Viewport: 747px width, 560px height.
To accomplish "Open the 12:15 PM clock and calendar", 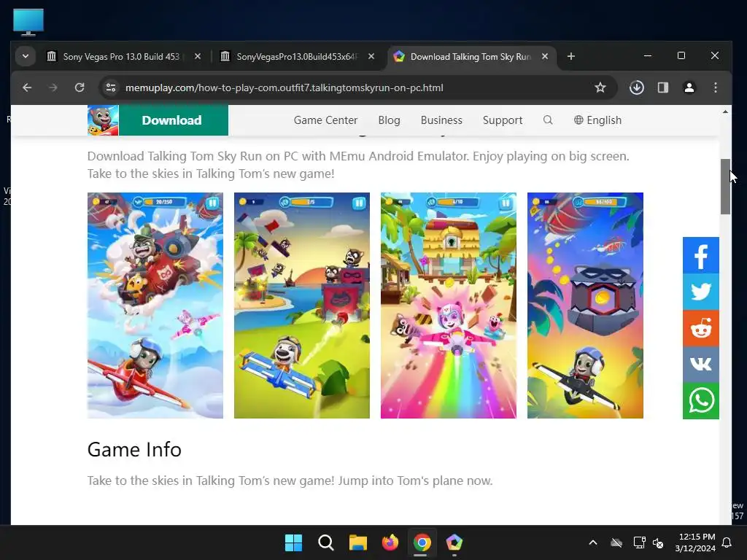I will [x=695, y=542].
